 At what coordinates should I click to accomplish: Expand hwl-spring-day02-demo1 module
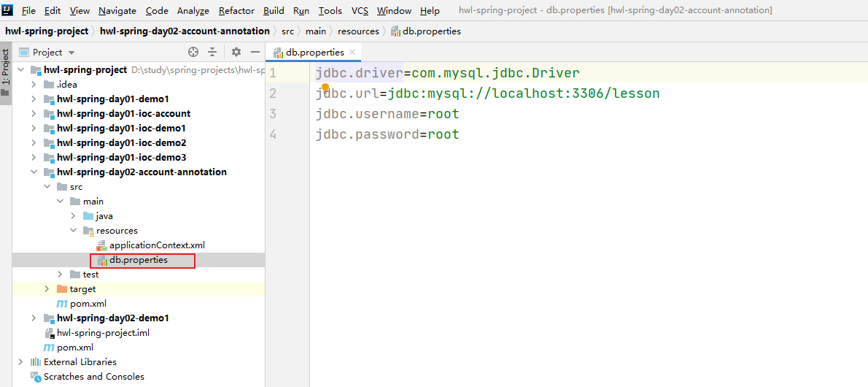[x=34, y=318]
